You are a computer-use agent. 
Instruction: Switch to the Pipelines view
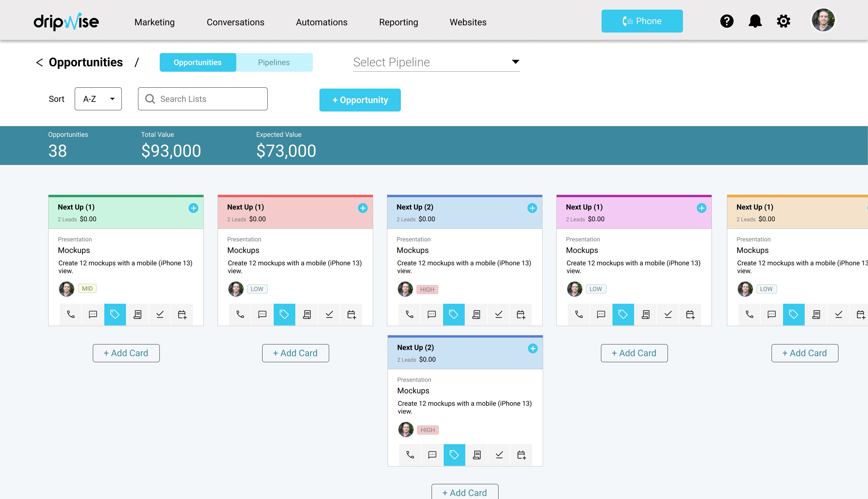(x=274, y=62)
